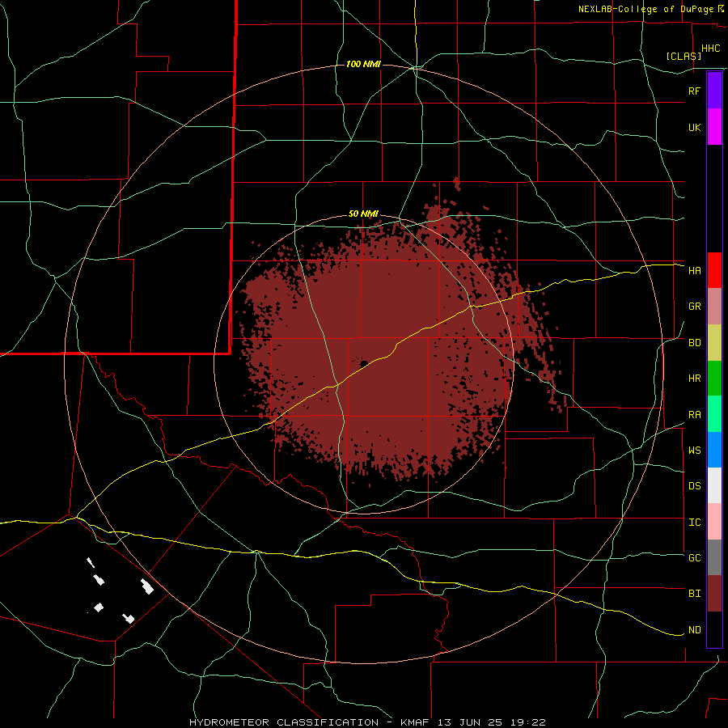This screenshot has height=728, width=728.
Task: Click the IC pink legend swatch
Action: pyautogui.click(x=714, y=522)
